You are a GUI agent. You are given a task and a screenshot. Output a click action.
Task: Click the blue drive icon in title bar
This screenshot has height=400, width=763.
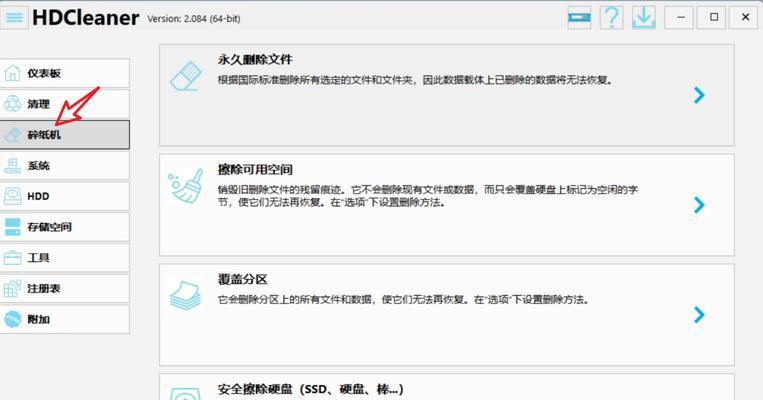coord(579,18)
